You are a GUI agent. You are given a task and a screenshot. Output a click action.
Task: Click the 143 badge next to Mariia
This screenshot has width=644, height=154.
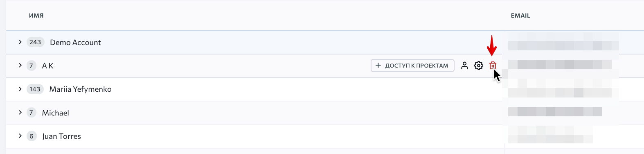pos(35,89)
